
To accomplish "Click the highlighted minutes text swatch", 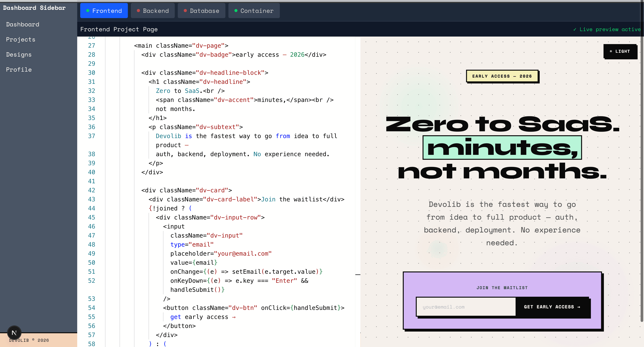I will (502, 148).
